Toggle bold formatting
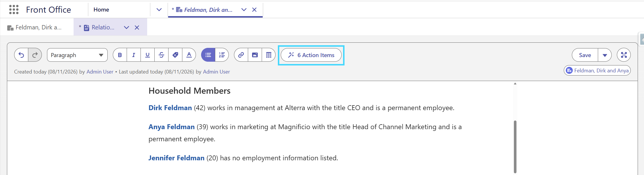644x175 pixels. [x=120, y=55]
